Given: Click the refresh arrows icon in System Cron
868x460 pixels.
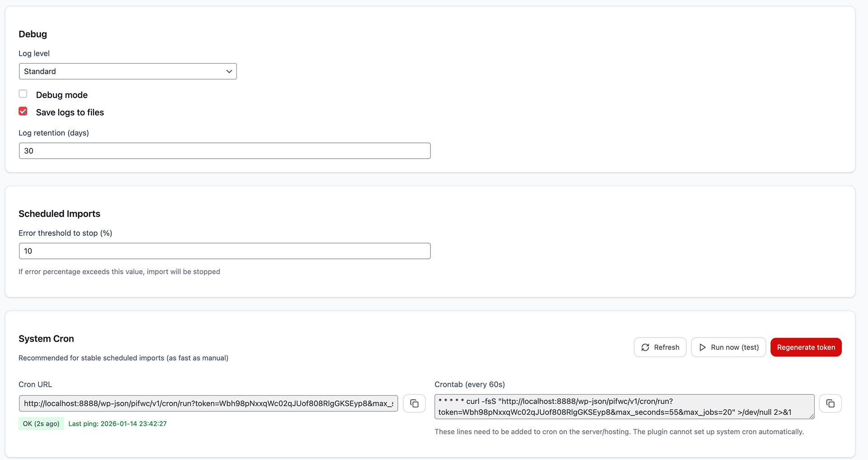Looking at the screenshot, I should (x=646, y=347).
